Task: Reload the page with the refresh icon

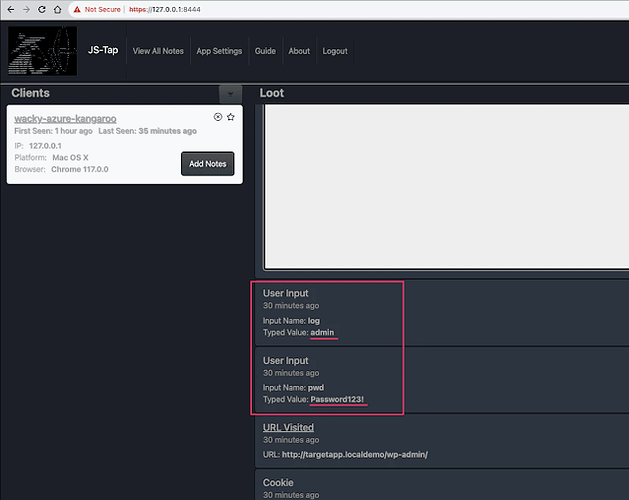Action: tap(42, 9)
